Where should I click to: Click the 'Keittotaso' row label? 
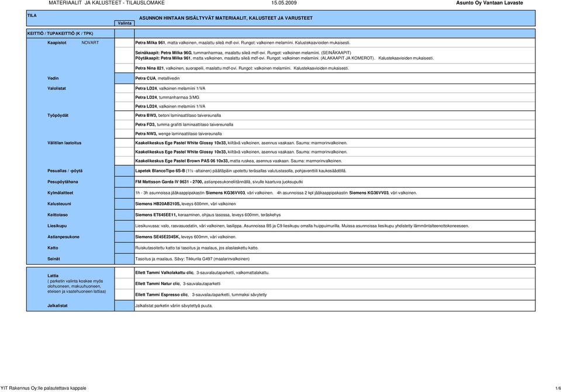pos(57,215)
